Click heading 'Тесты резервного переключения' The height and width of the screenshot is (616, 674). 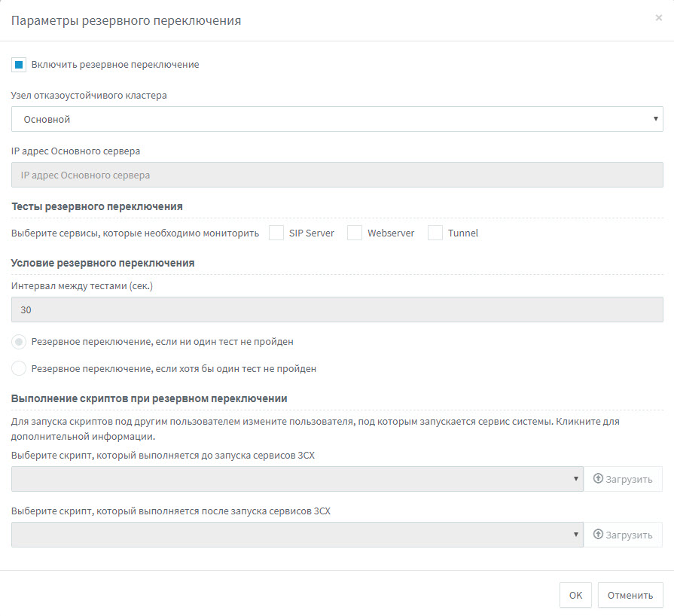click(97, 206)
